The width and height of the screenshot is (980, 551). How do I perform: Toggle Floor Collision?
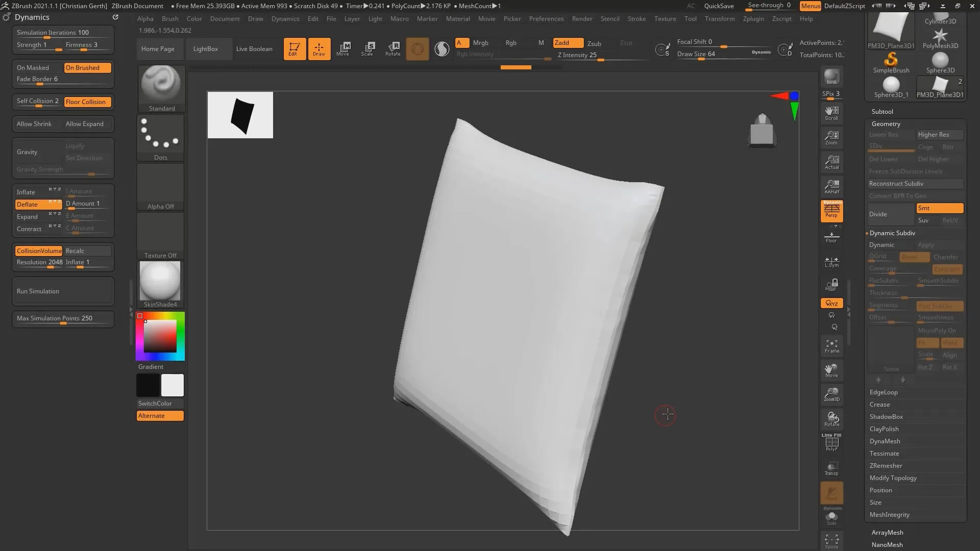[x=88, y=102]
